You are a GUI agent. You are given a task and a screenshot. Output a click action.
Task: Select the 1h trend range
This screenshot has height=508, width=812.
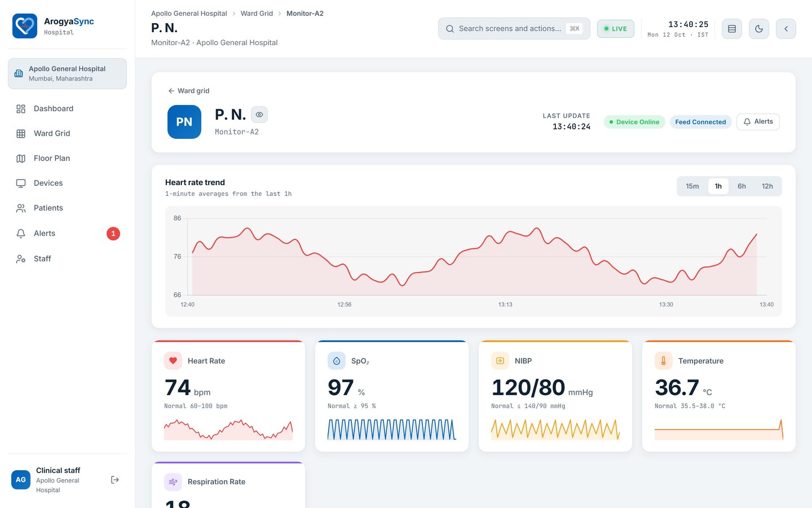coord(718,186)
